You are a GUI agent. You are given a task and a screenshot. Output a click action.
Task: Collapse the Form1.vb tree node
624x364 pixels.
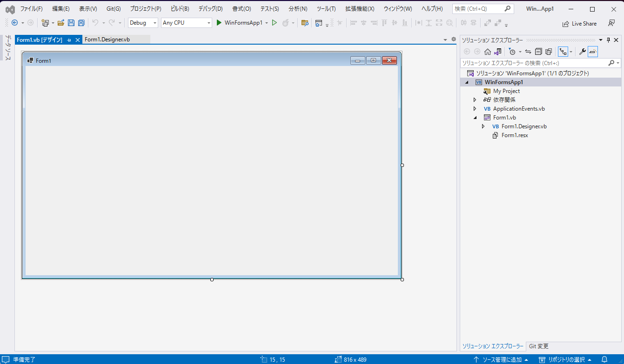(x=475, y=118)
